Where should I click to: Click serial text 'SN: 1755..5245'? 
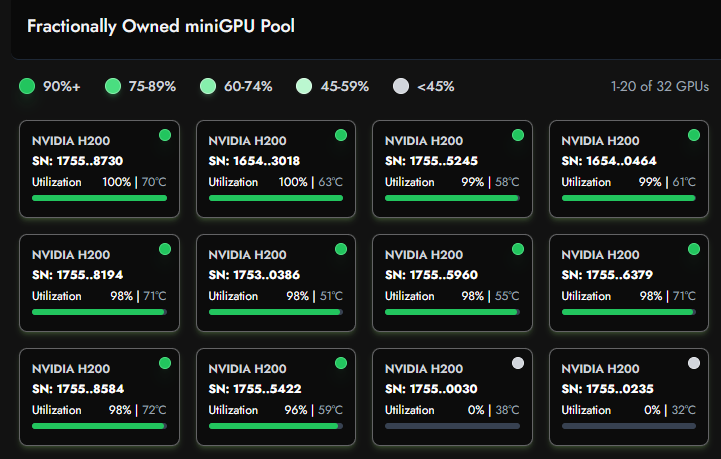pyautogui.click(x=431, y=161)
